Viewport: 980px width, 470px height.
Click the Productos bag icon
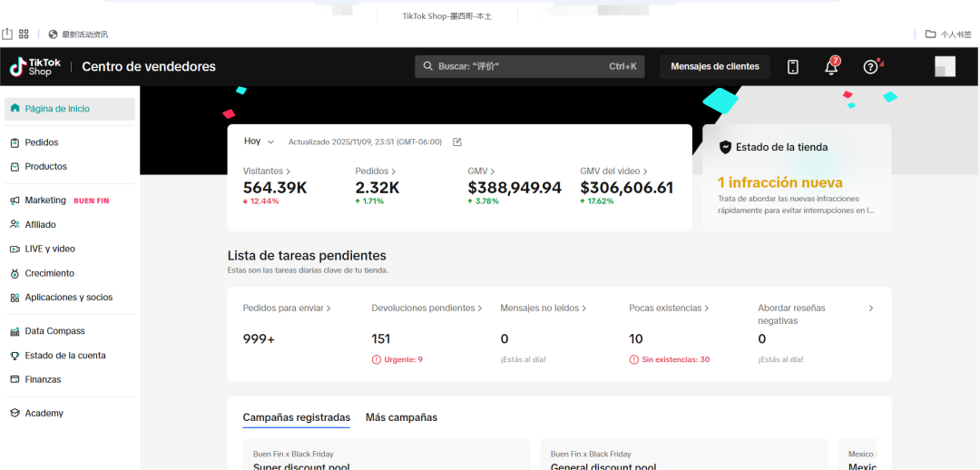(x=15, y=167)
